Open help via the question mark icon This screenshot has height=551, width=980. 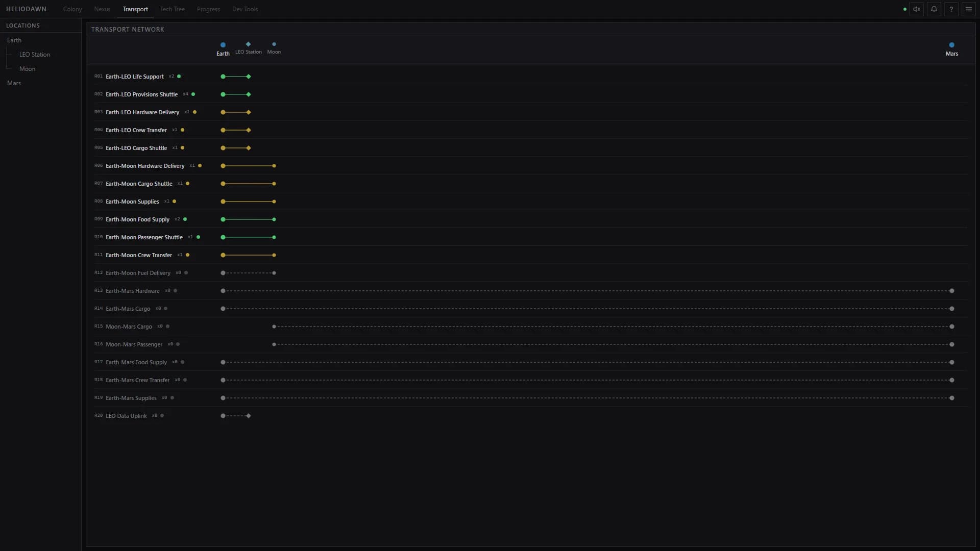[951, 9]
